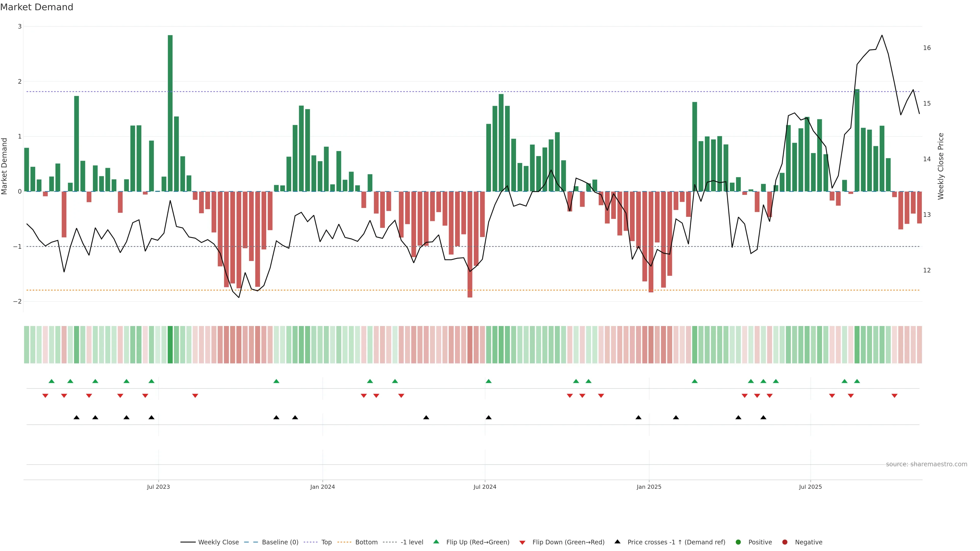Screen dimensions: 980x551
Task: Click the green Positive legend dot
Action: pyautogui.click(x=738, y=542)
